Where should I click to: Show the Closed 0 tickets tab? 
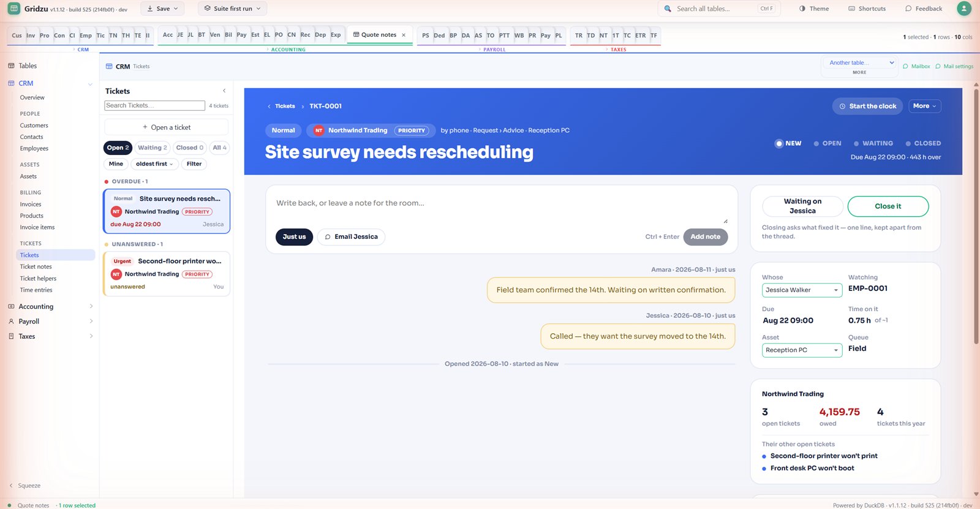[x=189, y=148]
